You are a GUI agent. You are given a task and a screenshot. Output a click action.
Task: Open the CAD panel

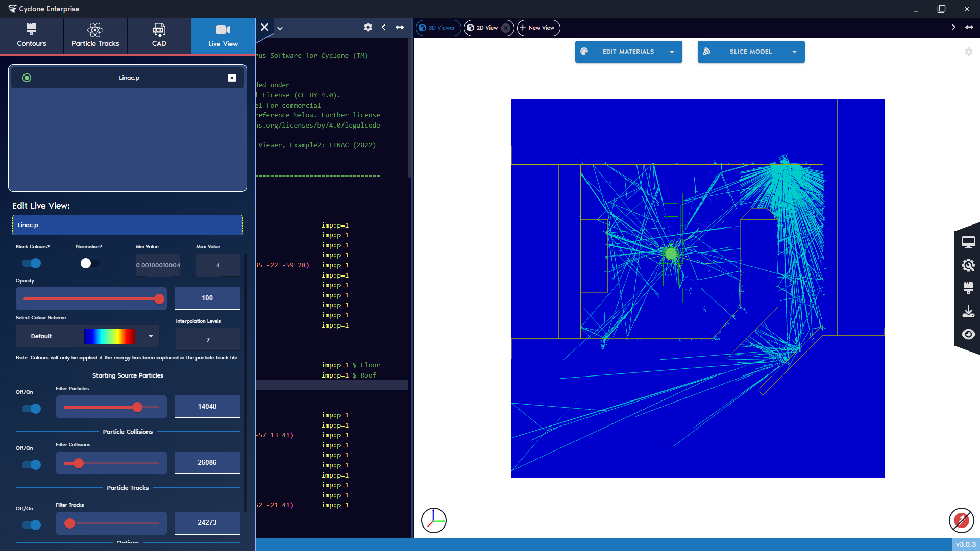[x=159, y=35]
